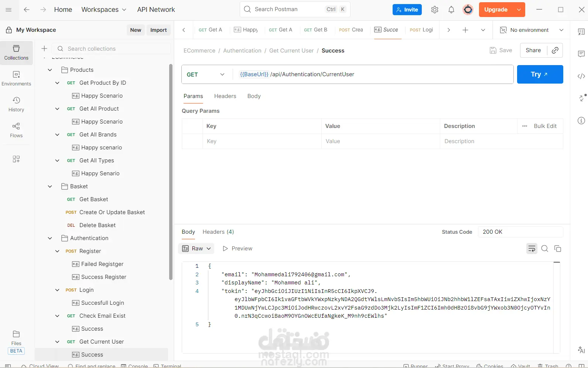Click the Upgrade button
This screenshot has height=368, width=588.
click(x=496, y=10)
